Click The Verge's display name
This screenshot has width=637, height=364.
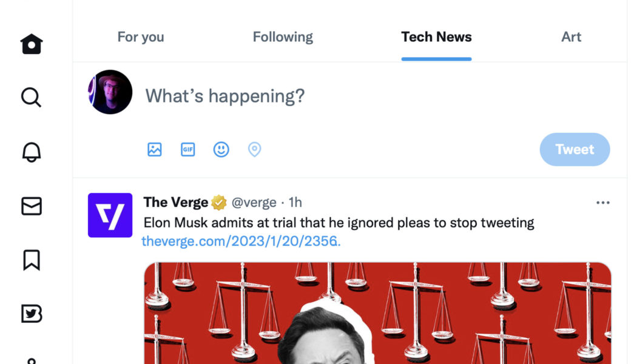(175, 202)
